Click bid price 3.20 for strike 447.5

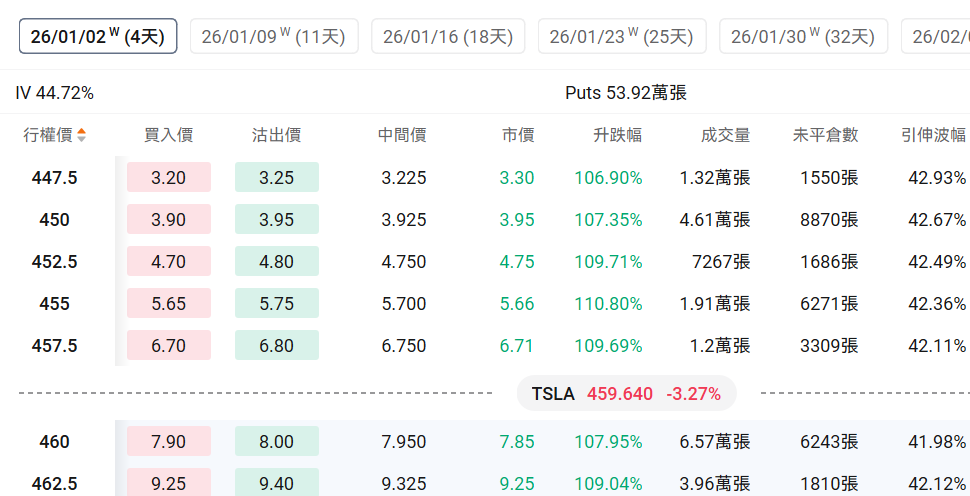tap(168, 178)
